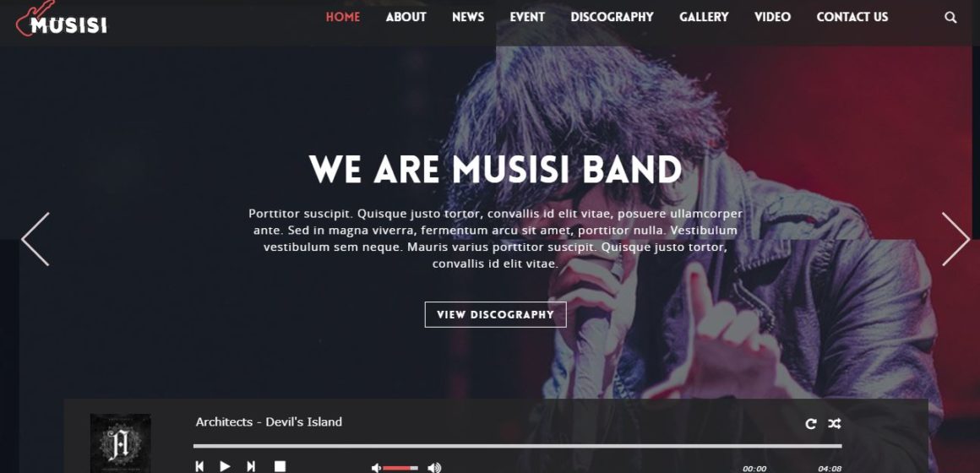The width and height of the screenshot is (980, 473).
Task: Set volume to maximum with speaker icon
Action: [434, 467]
